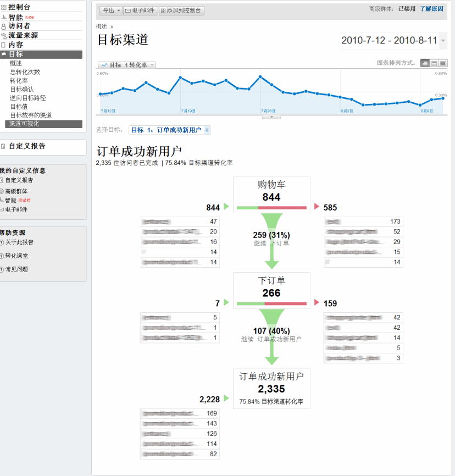The width and height of the screenshot is (455, 476).
Task: Click the 流量来源 traffic sources icon
Action: (4, 36)
